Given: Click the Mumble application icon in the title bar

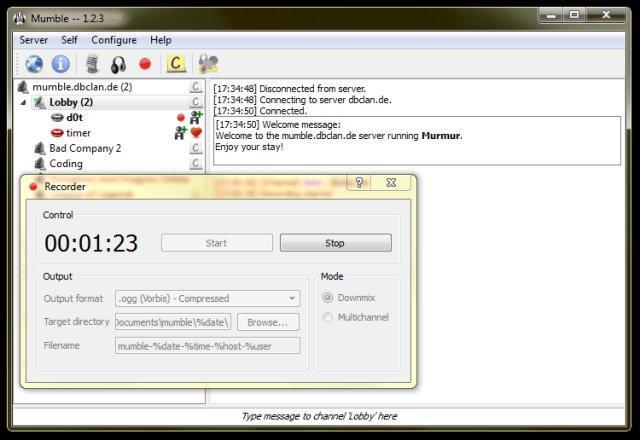Looking at the screenshot, I should (20, 18).
